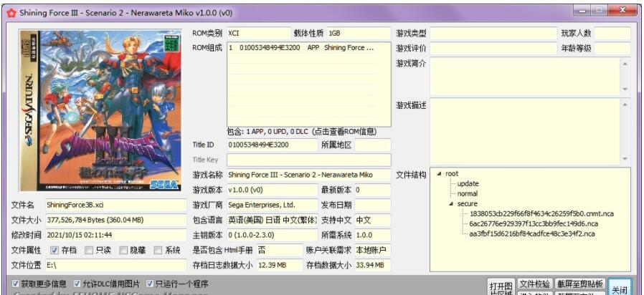Viewport: 644px width, 295px height.
Task: Click the empty 玩家人数 field
Action: coord(612,33)
